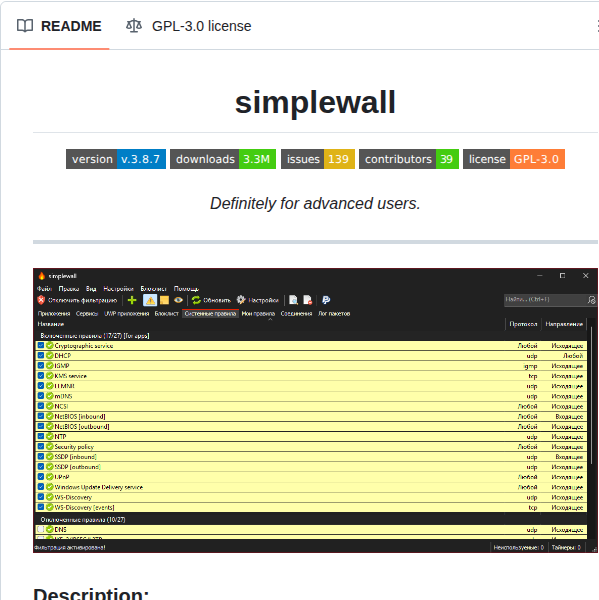The image size is (599, 600).
Task: Click green status icon beside WS-Discovery [events]
Action: (50, 507)
